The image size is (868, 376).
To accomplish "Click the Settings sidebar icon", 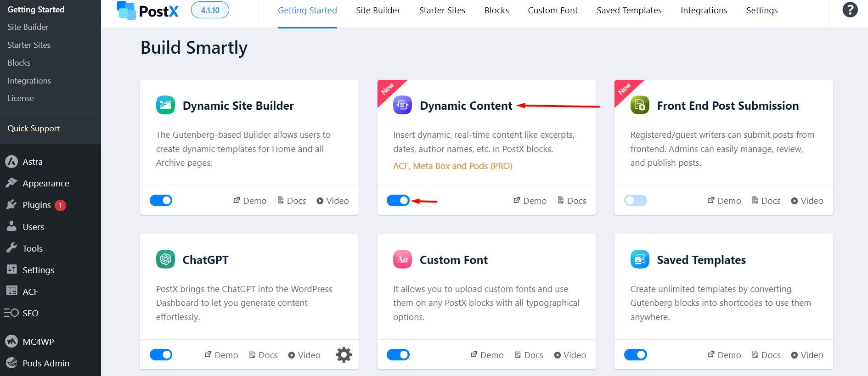I will pos(11,269).
